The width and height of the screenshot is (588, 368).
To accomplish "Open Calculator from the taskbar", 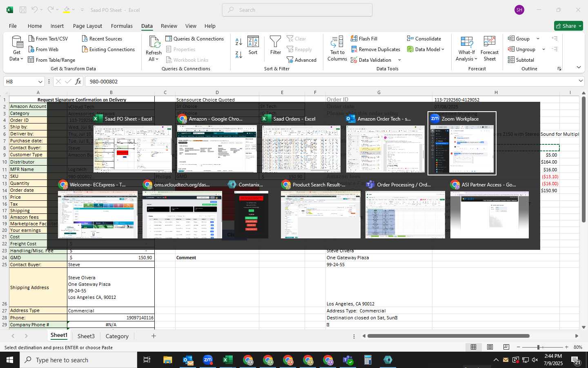I will [x=367, y=360].
